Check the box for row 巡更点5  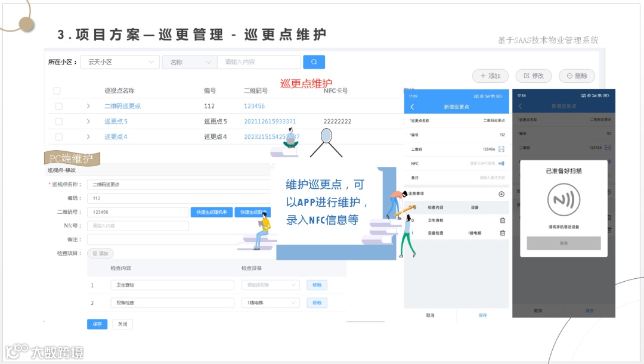pos(59,122)
